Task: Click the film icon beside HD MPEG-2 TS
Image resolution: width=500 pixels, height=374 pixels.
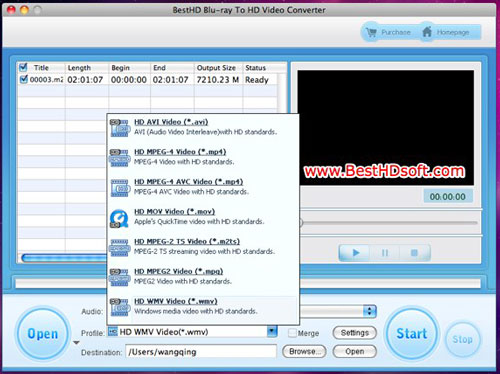Action: point(119,248)
